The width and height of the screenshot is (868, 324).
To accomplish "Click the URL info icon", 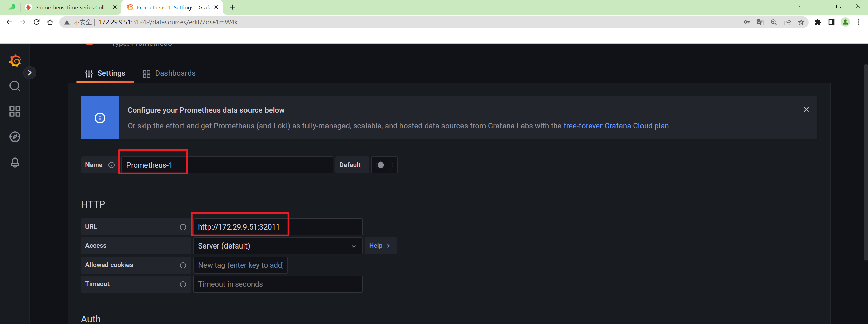I will 183,227.
